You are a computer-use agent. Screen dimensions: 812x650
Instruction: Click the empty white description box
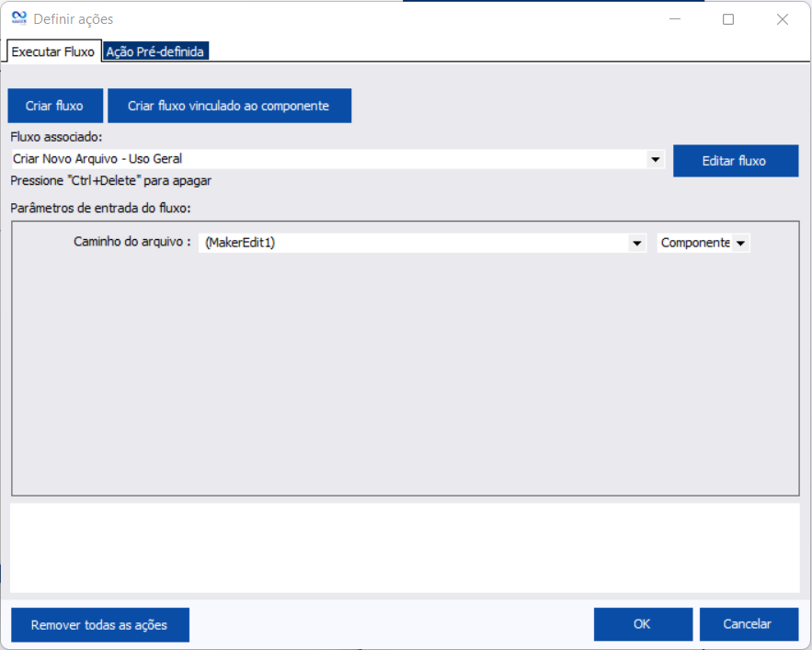pyautogui.click(x=405, y=548)
